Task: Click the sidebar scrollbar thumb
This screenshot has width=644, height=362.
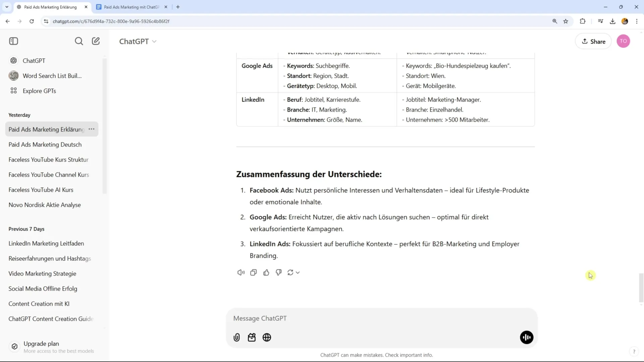Action: (x=105, y=126)
